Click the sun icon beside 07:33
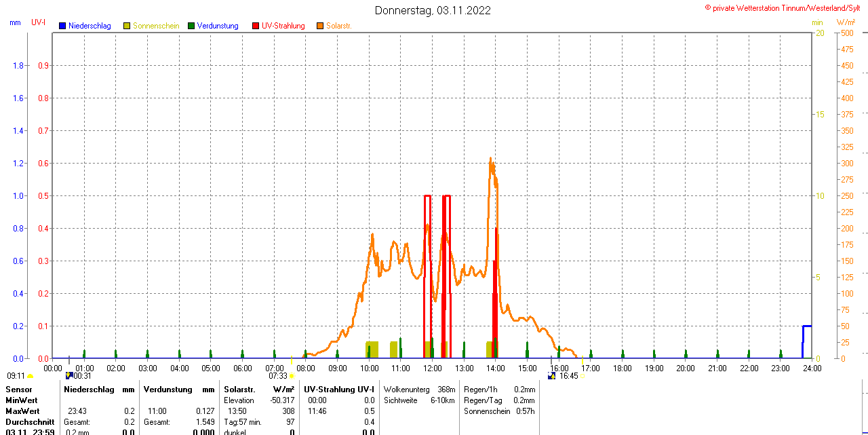This screenshot has height=435, width=868. 292,376
